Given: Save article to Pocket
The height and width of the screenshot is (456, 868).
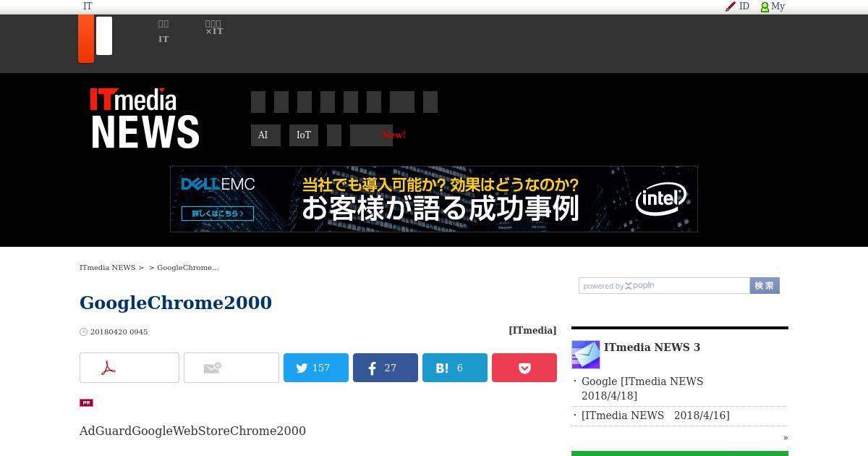Looking at the screenshot, I should (524, 368).
